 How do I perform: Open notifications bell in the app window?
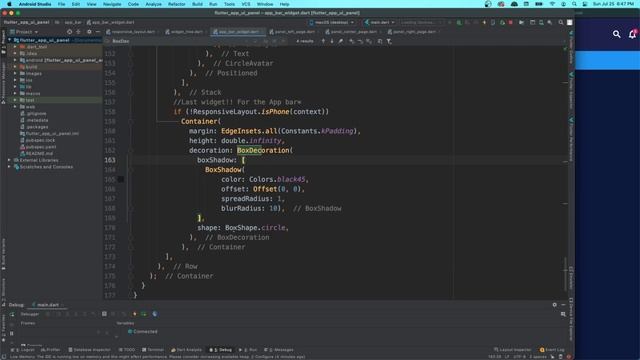(632, 34)
